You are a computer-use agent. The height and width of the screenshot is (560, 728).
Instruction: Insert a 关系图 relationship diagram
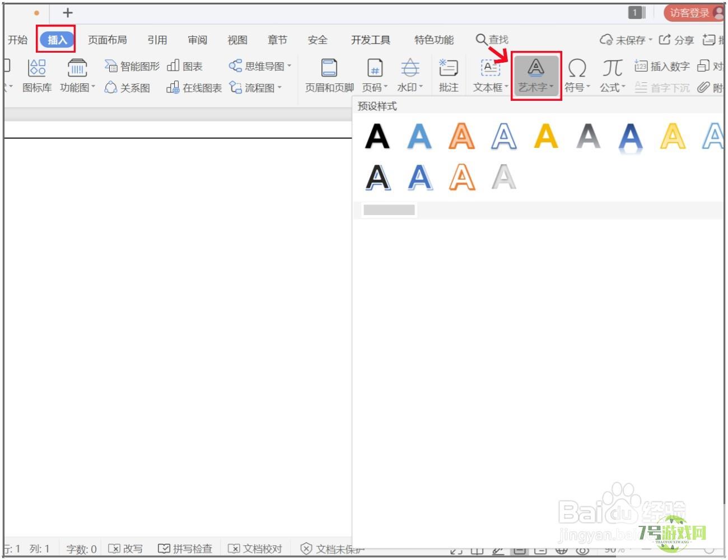pos(128,88)
